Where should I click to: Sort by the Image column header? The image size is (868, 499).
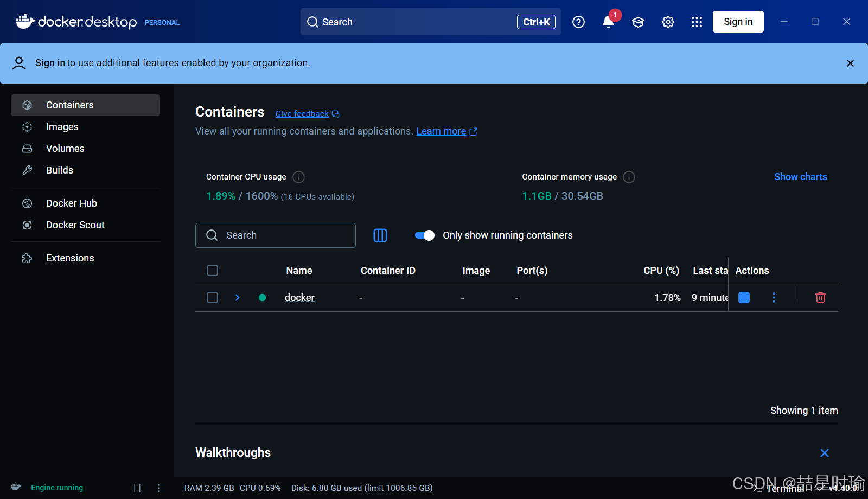[x=476, y=271]
